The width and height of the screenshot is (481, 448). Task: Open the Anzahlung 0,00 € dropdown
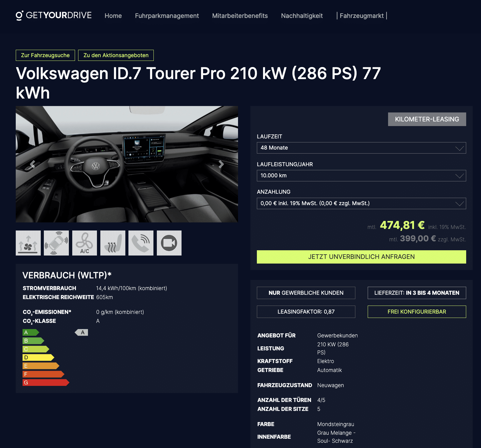pos(361,203)
